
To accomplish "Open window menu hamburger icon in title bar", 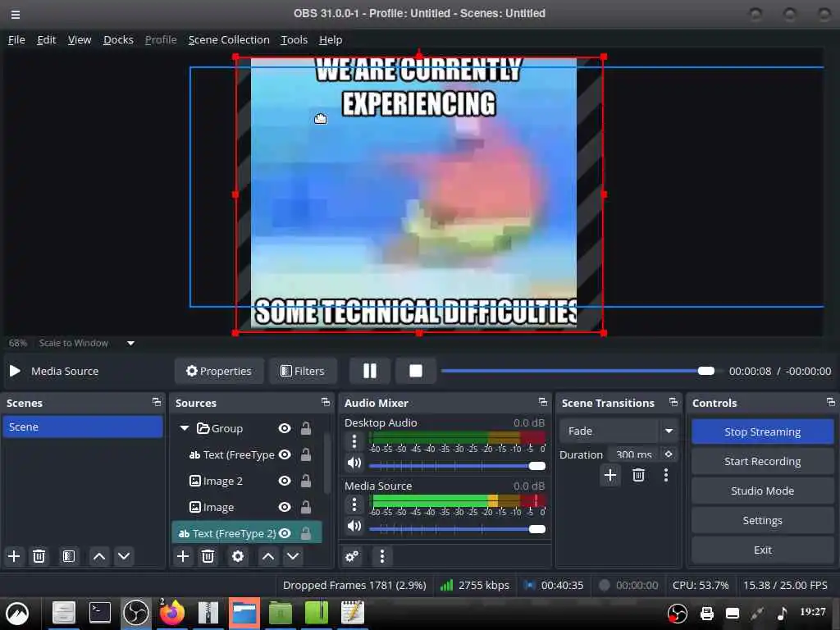I will point(16,15).
